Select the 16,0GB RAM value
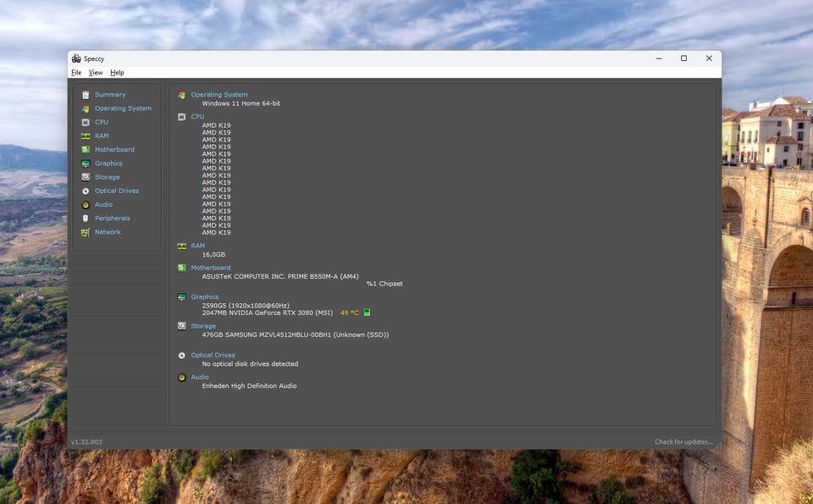Screen dimensions: 813x504 coord(213,255)
